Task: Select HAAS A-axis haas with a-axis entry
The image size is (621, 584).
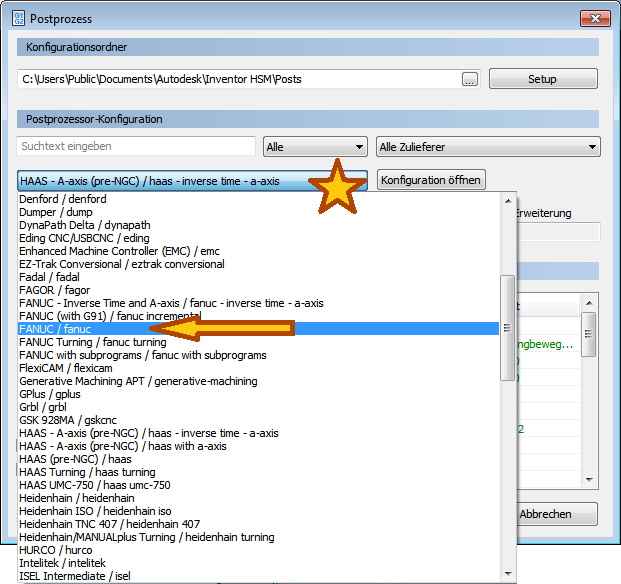Action: click(x=258, y=446)
